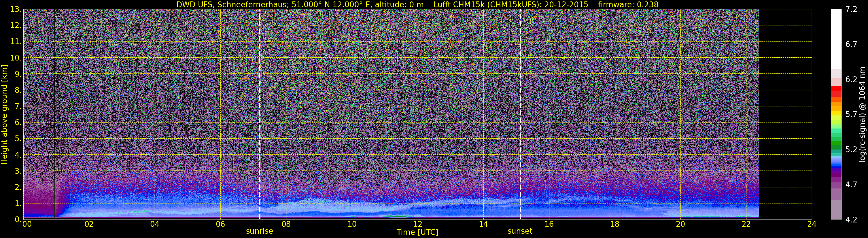The width and height of the screenshot is (868, 238).
Task: Click the height tick label '9.'
Action: (x=18, y=74)
